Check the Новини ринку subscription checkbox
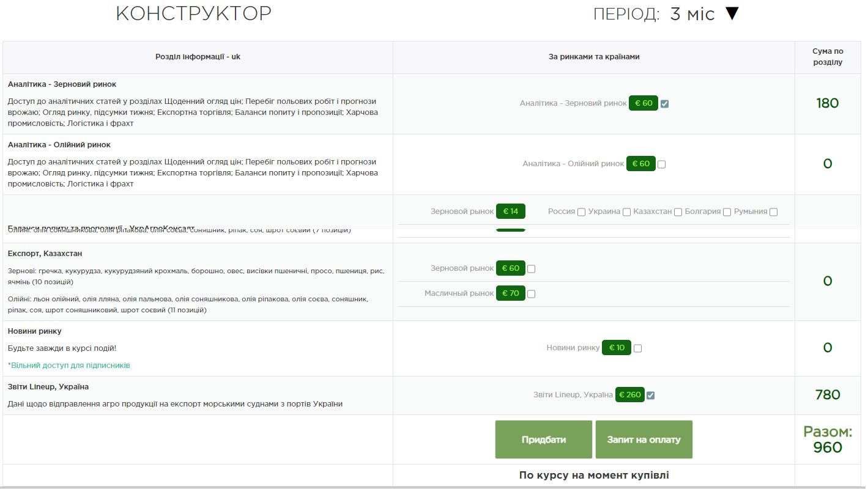 tap(637, 348)
